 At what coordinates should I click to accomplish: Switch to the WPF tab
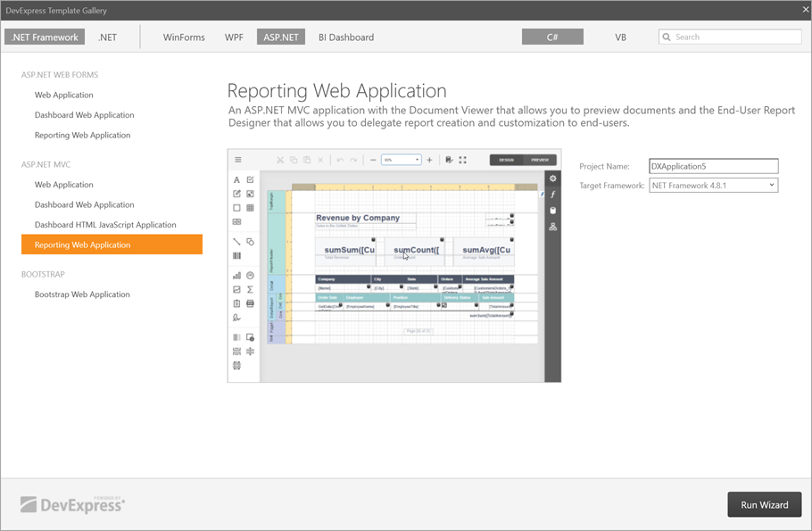tap(234, 37)
